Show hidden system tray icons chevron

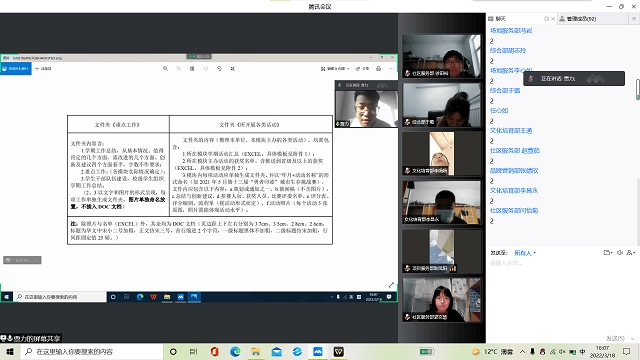point(522,351)
